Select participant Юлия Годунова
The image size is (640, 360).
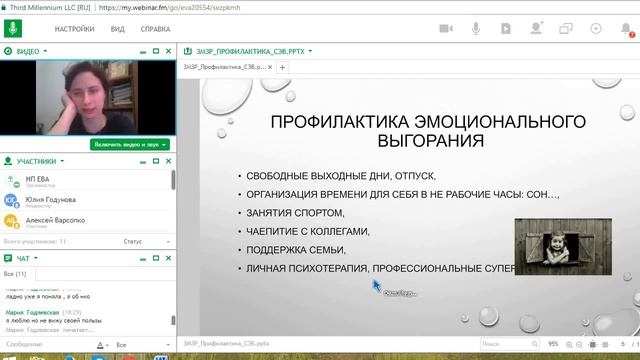86,200
